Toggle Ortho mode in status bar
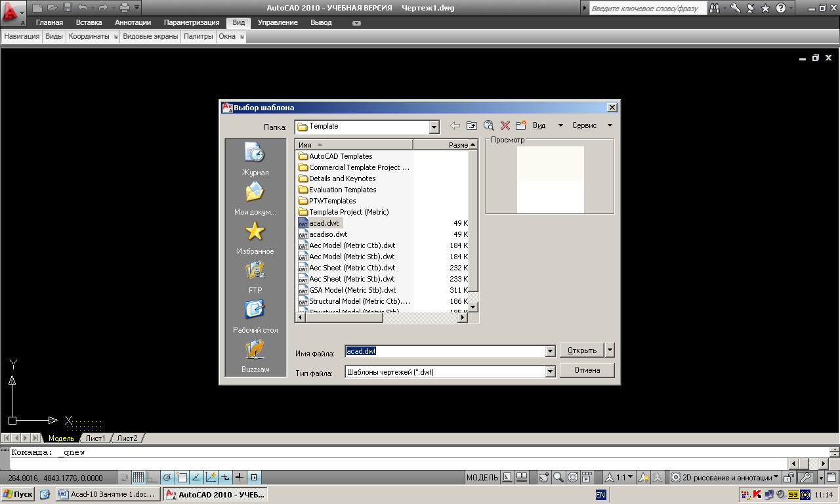Screen dimensions: 840x504 [153, 477]
